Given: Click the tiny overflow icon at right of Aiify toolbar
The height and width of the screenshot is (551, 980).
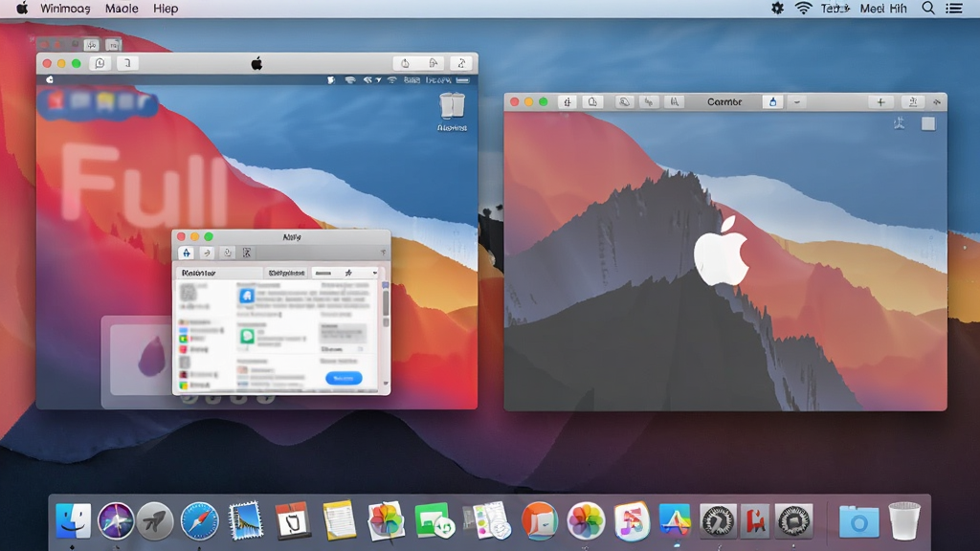Looking at the screenshot, I should (383, 253).
